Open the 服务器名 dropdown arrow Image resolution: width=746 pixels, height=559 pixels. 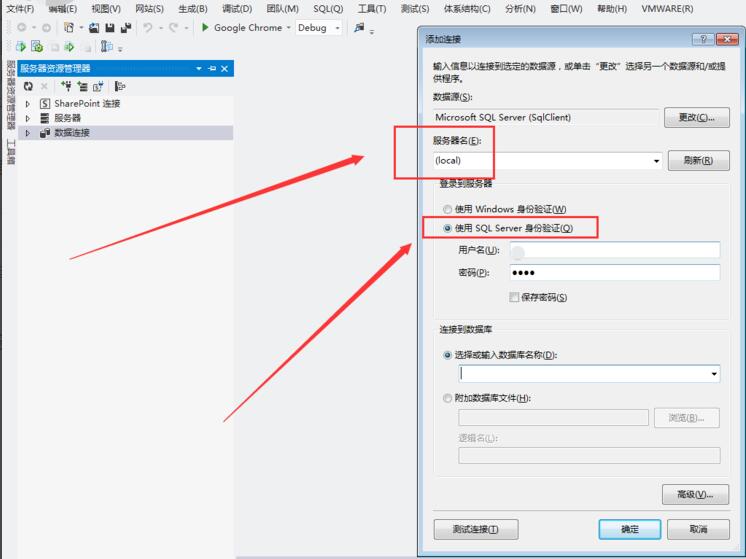pos(657,161)
